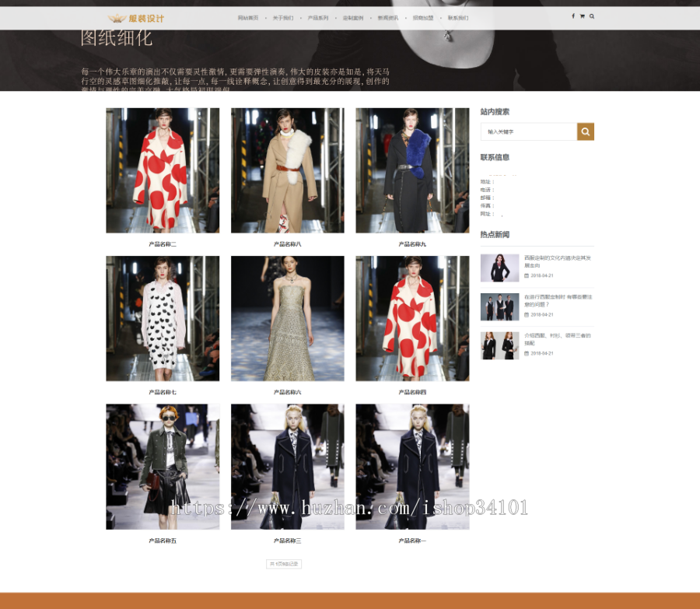Click the search magnifier icon top right
Screen dimensions: 700x609
(592, 16)
